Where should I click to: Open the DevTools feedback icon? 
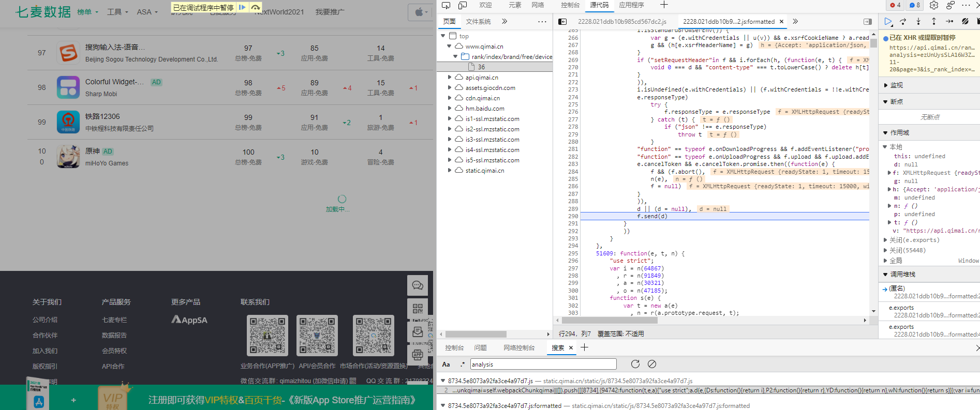[x=951, y=5]
